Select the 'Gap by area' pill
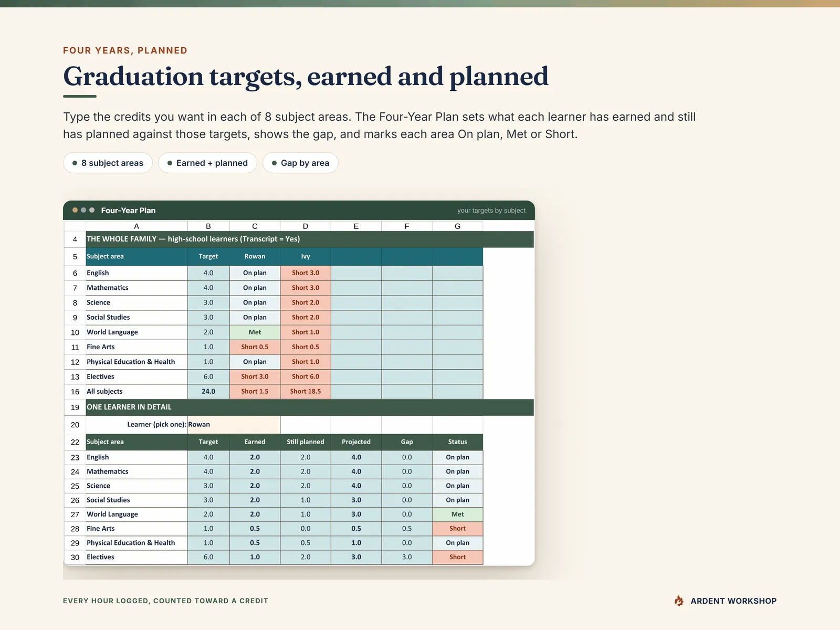Image resolution: width=840 pixels, height=630 pixels. pyautogui.click(x=300, y=163)
